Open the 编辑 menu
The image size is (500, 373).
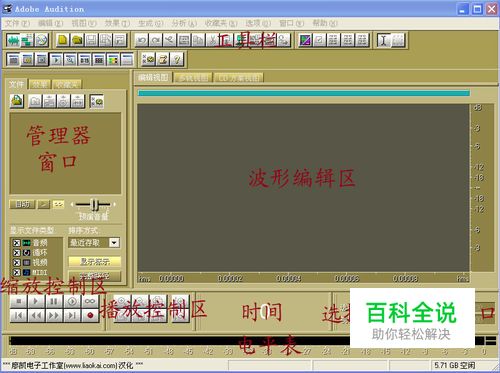pyautogui.click(x=50, y=23)
